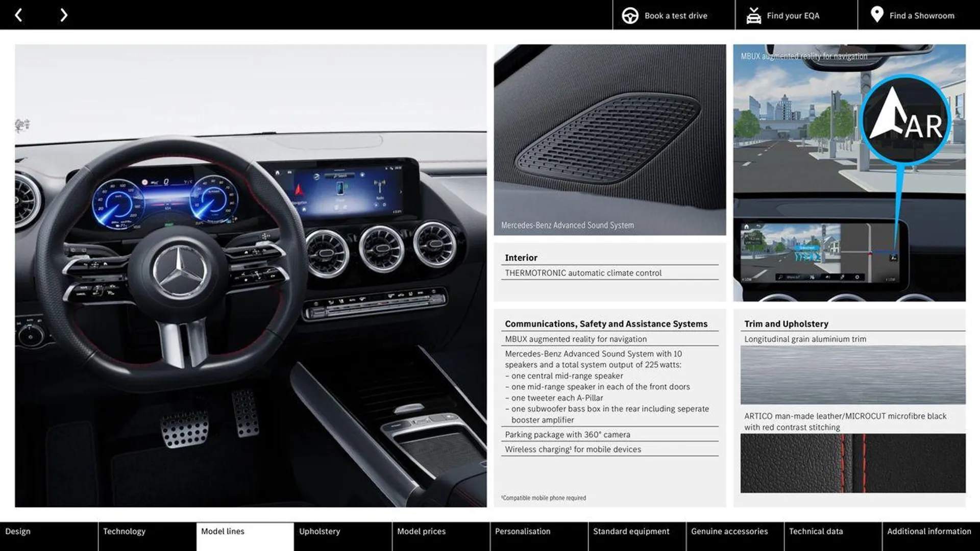Toggle Parking package 360° camera option
The width and height of the screenshot is (980, 551).
[x=568, y=433]
